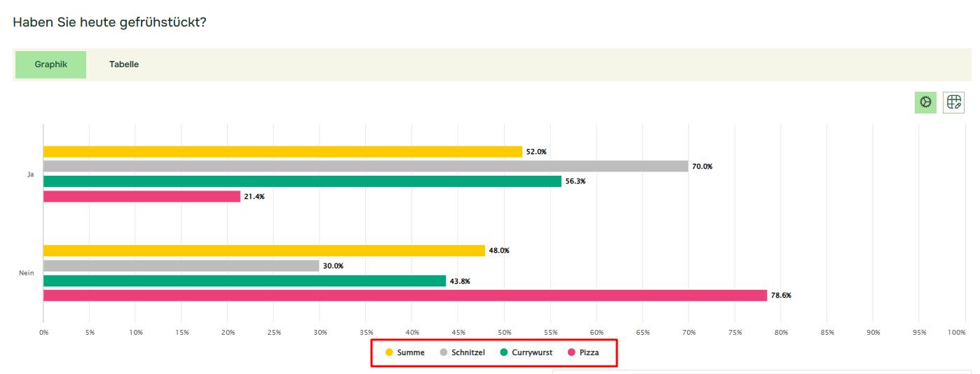
Task: Toggle Schnitzel series in the legend
Action: (x=462, y=352)
